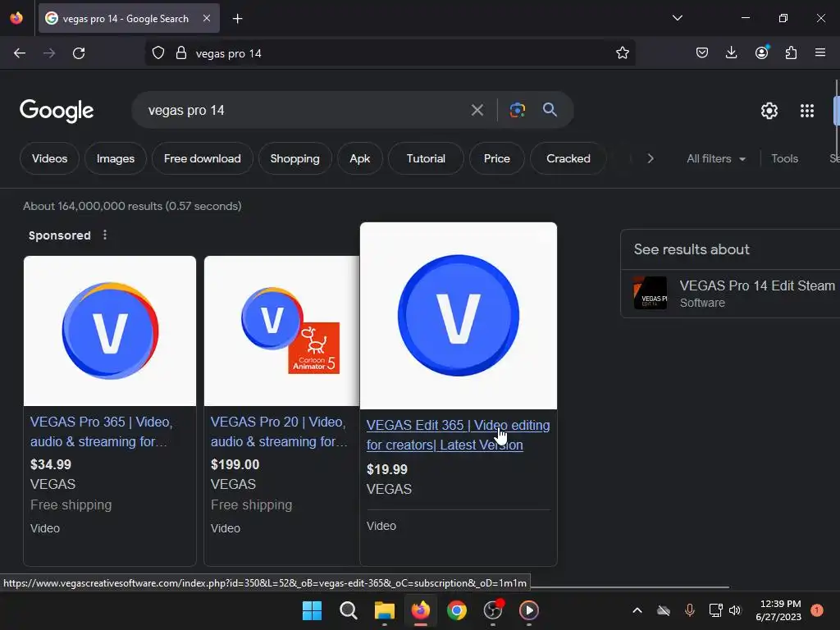Open Google quick settings gear
This screenshot has height=630, width=840.
click(x=769, y=111)
